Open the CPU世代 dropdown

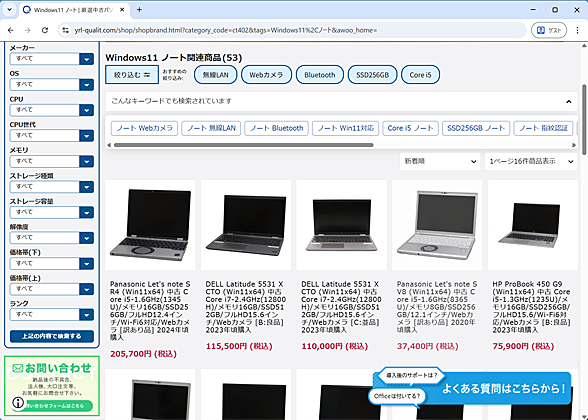tap(52, 135)
